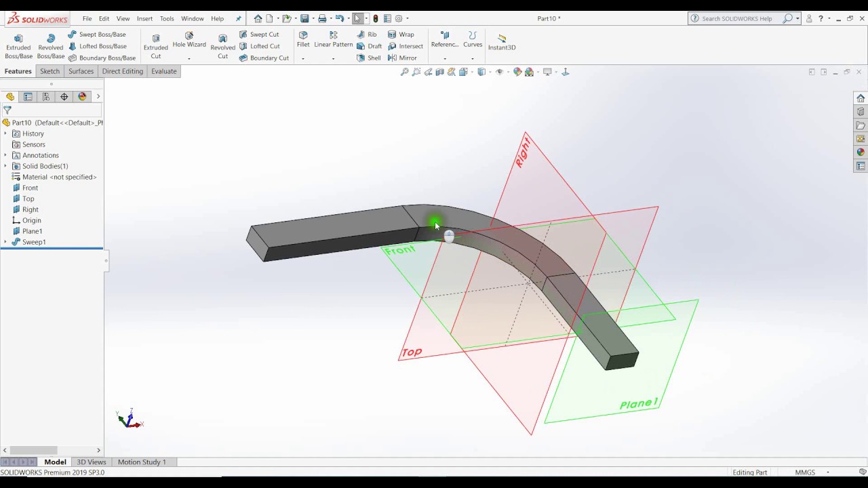Image resolution: width=868 pixels, height=488 pixels.
Task: Open the Insert menu
Action: (x=144, y=19)
